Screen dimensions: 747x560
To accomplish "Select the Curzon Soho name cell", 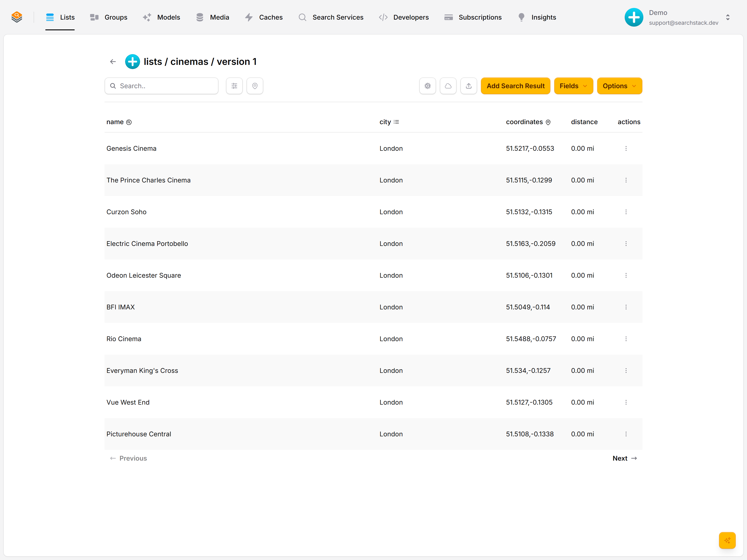I will [x=126, y=212].
